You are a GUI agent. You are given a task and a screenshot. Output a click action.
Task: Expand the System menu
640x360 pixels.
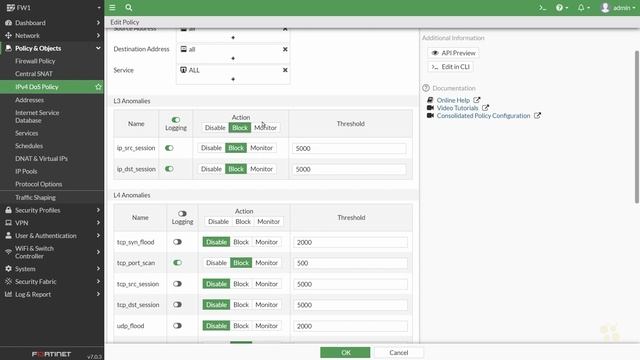52,269
